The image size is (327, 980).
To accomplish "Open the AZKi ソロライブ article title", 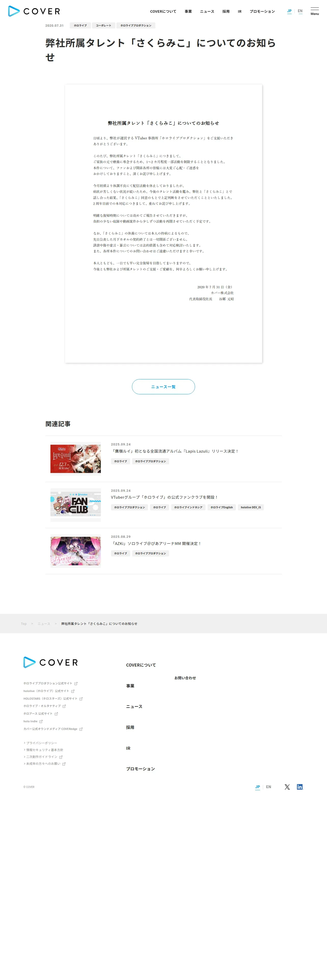I will point(156,544).
